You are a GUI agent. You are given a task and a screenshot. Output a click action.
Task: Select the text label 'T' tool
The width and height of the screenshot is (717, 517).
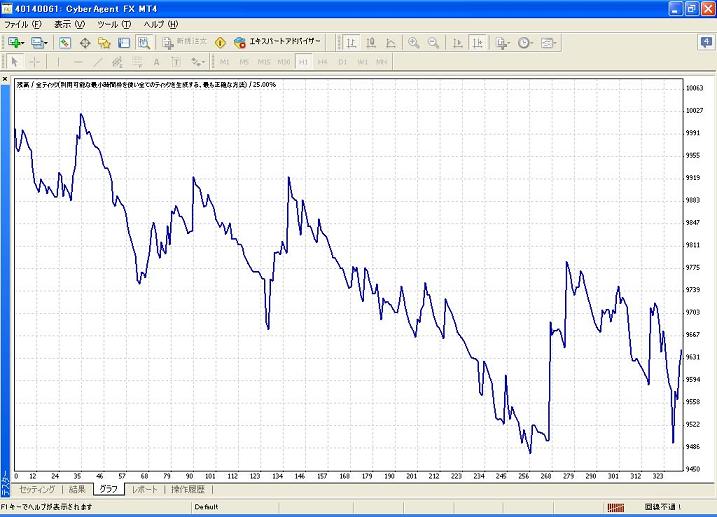coord(176,61)
